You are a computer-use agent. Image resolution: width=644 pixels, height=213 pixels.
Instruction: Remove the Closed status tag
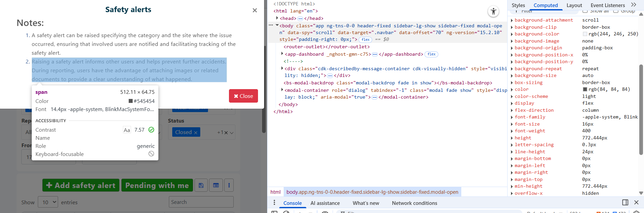[x=196, y=133]
